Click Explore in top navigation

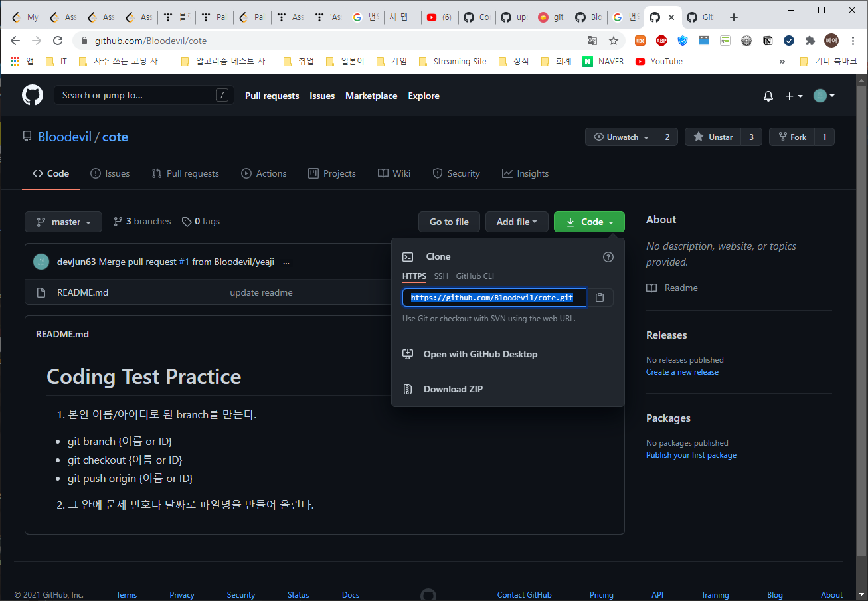click(424, 96)
